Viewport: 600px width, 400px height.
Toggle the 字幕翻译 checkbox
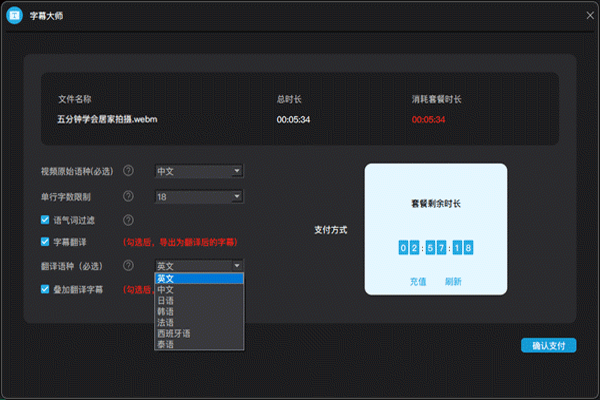(45, 242)
